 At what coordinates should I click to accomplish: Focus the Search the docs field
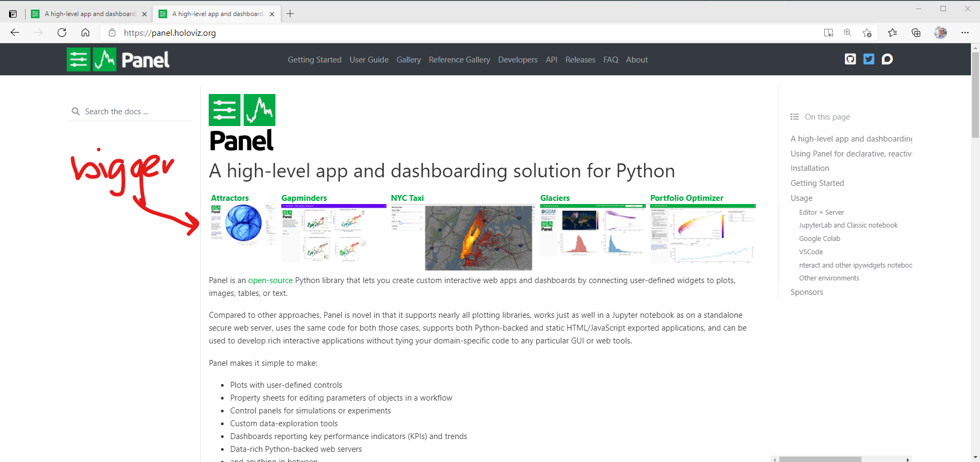coord(130,112)
